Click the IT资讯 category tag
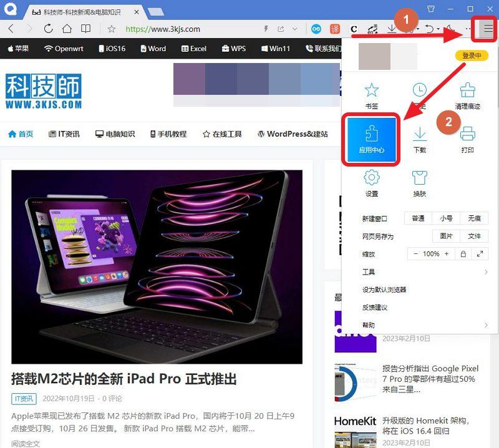 click(24, 399)
